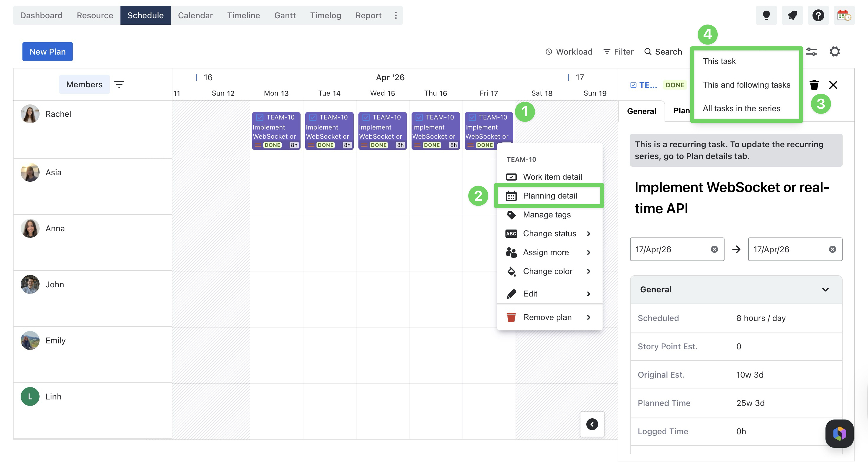Delete plan using trash icon

(x=814, y=85)
